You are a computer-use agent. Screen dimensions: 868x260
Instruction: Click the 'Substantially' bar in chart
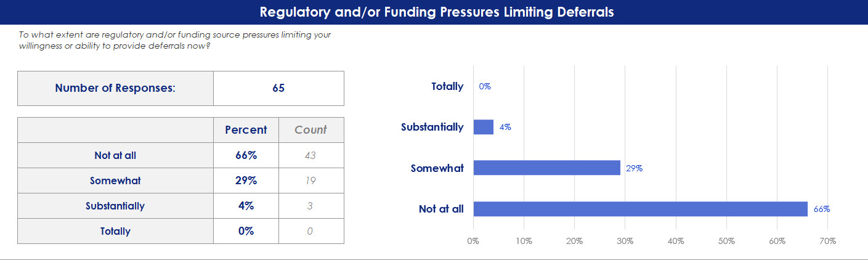pyautogui.click(x=483, y=127)
